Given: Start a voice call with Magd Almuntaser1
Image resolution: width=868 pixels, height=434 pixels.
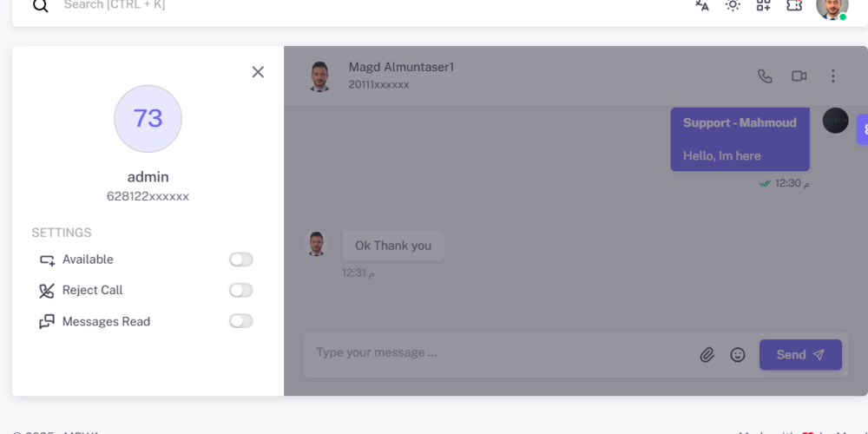Looking at the screenshot, I should point(765,76).
